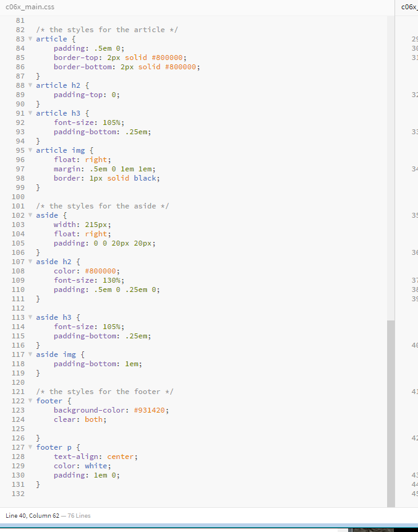Collapse the article img rule fold arrow
This screenshot has height=532, width=418.
pyautogui.click(x=30, y=150)
